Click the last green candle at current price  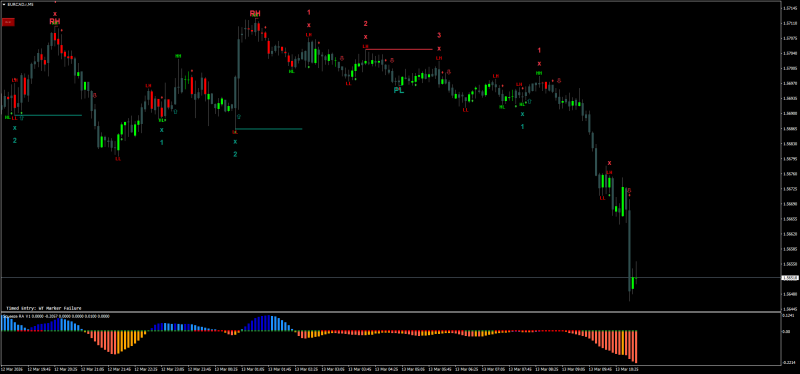click(x=633, y=283)
